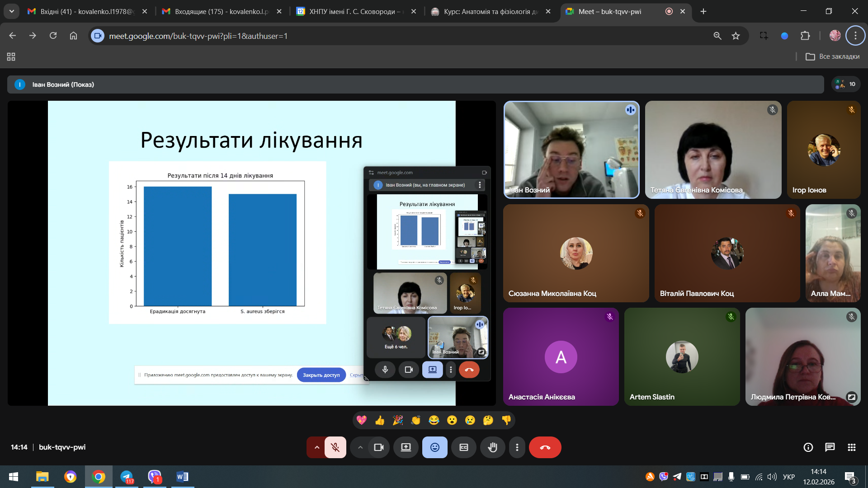This screenshot has width=868, height=488.
Task: Expand audio settings arrow beside microphone
Action: pos(316,447)
